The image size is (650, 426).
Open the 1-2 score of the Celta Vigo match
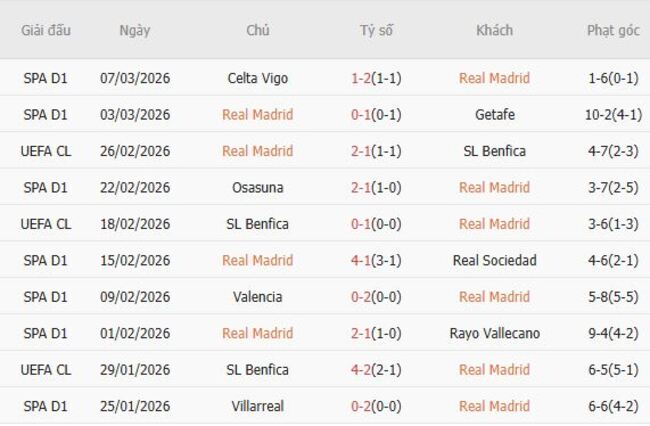click(x=364, y=78)
